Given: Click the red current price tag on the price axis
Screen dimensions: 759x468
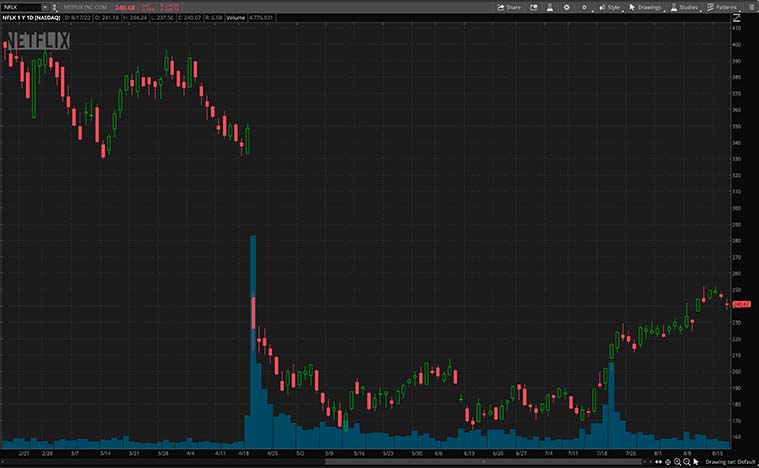Looking at the screenshot, I should 742,304.
